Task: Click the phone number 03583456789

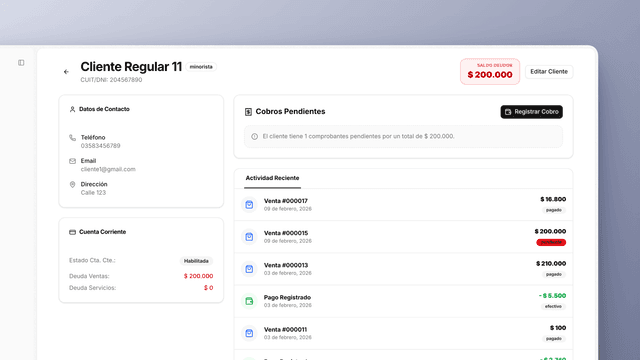Action: point(100,146)
